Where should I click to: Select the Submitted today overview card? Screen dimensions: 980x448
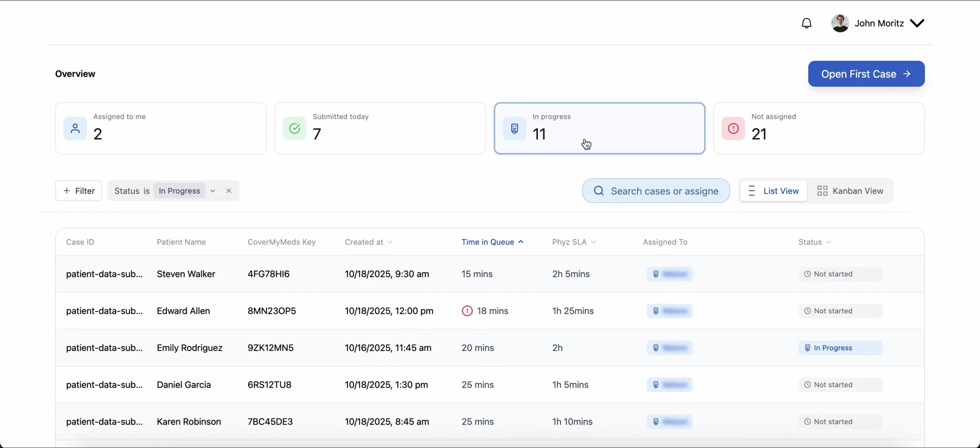[x=380, y=129]
